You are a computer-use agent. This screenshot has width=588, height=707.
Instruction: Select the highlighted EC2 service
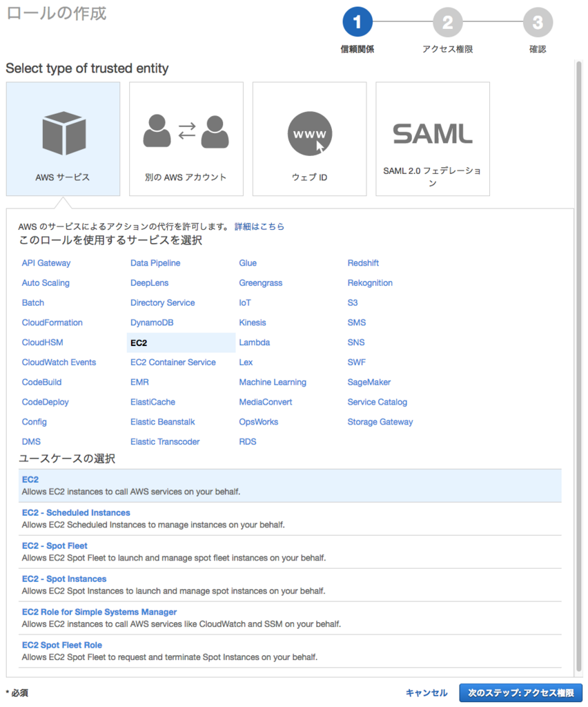tap(181, 342)
